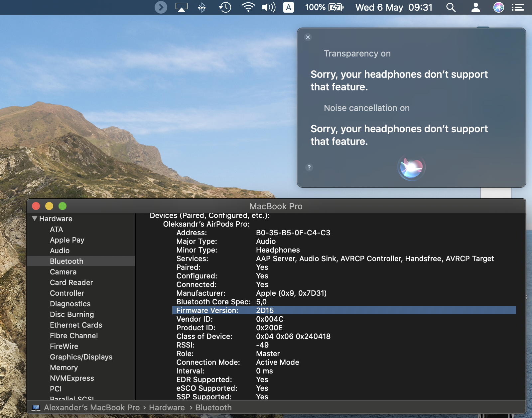
Task: Select Ethernet Cards in the sidebar
Action: pos(76,325)
